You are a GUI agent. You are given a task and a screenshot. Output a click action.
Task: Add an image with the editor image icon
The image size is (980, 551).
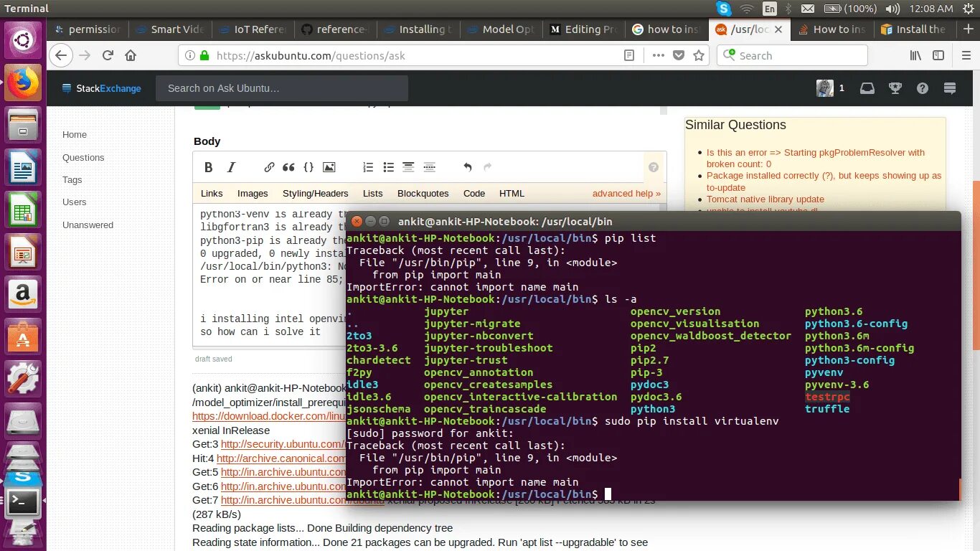[x=329, y=167]
